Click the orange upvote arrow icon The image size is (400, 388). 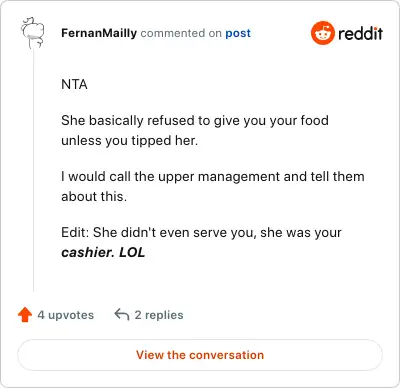pyautogui.click(x=25, y=315)
